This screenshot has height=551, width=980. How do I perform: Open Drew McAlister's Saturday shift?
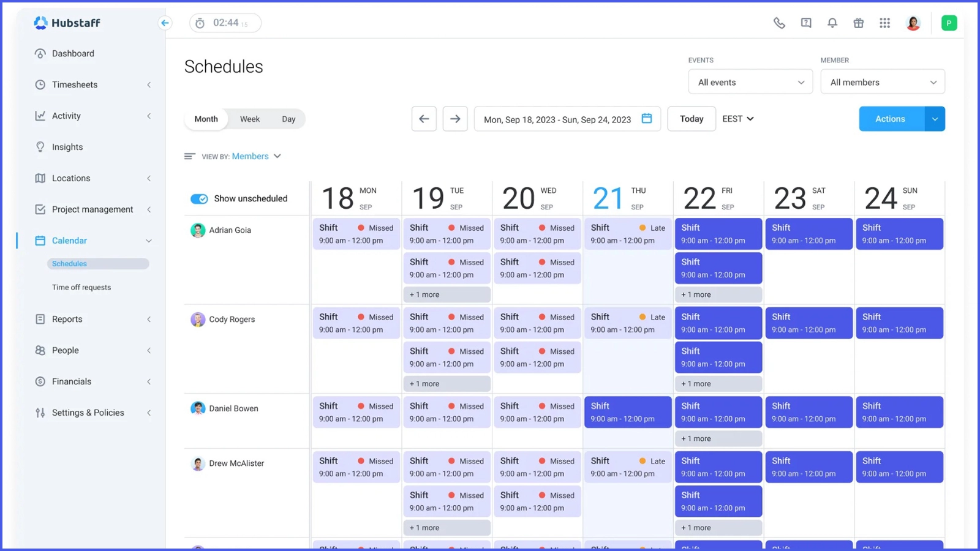pyautogui.click(x=809, y=467)
